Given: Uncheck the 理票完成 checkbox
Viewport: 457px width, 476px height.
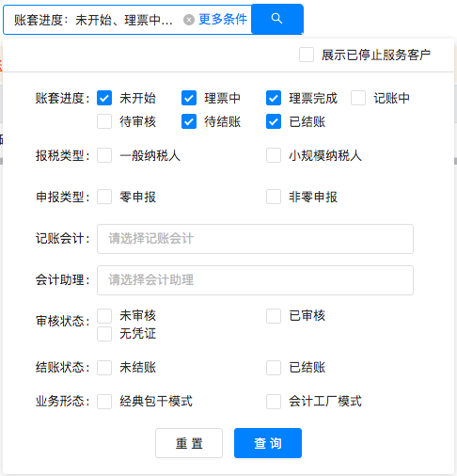Looking at the screenshot, I should 274,98.
